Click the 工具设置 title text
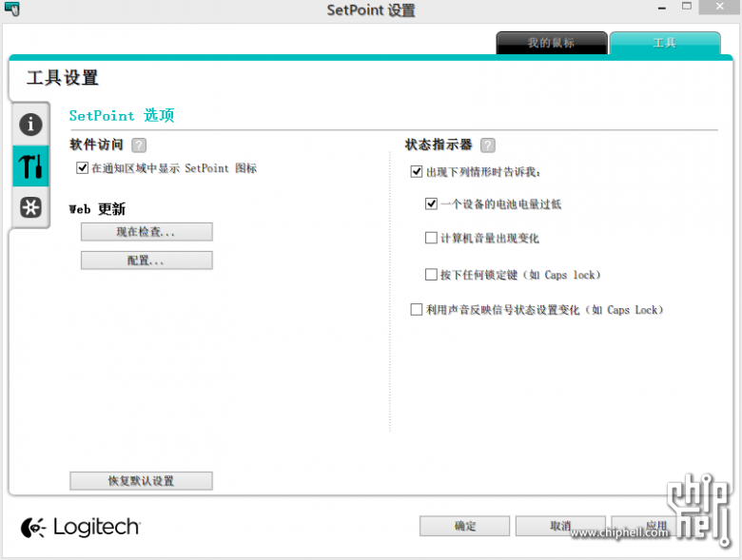 63,78
